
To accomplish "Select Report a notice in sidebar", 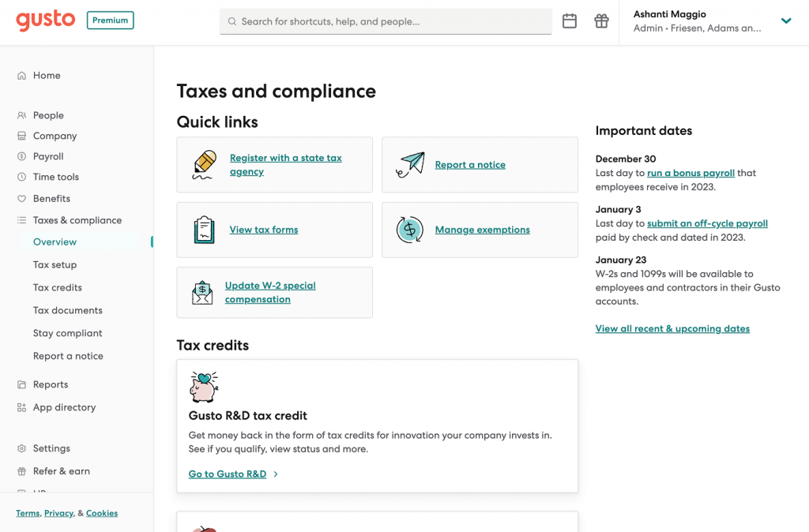I will click(x=68, y=356).
